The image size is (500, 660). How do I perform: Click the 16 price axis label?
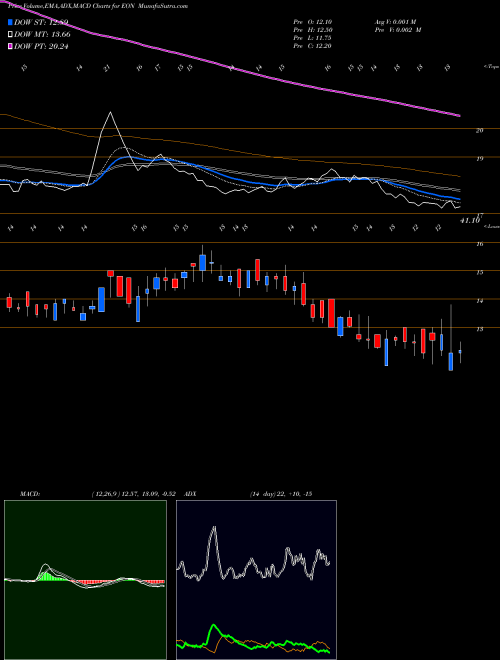[479, 244]
